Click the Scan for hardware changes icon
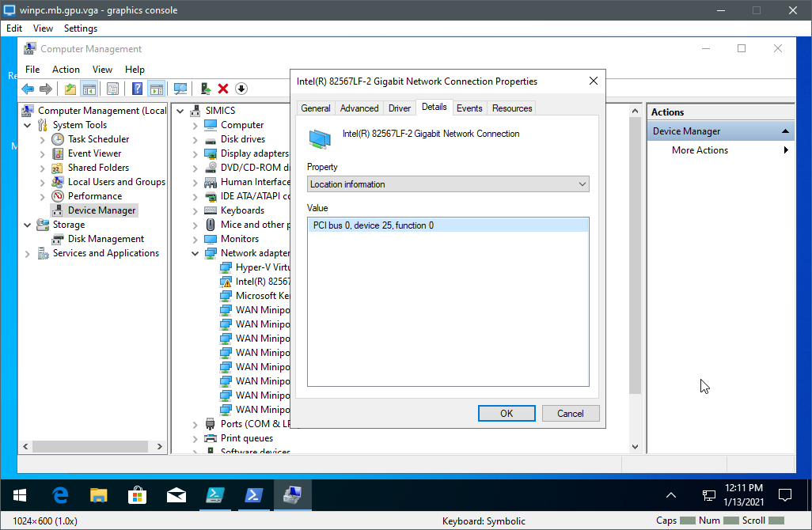Viewport: 812px width, 530px height. pos(181,87)
